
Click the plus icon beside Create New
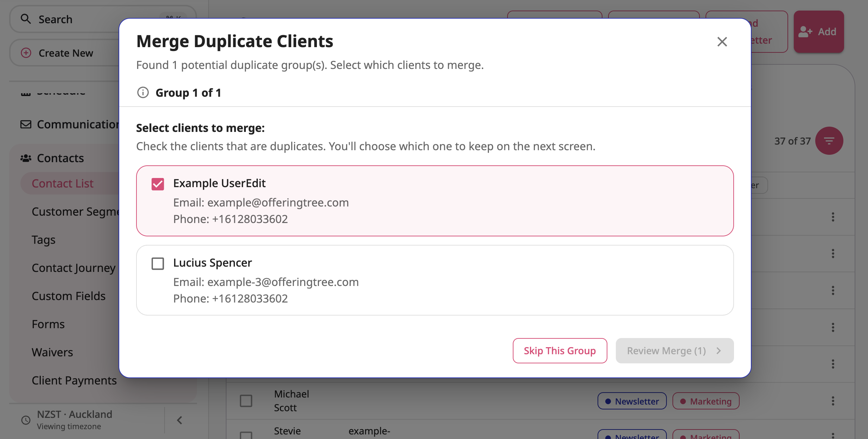[x=26, y=53]
